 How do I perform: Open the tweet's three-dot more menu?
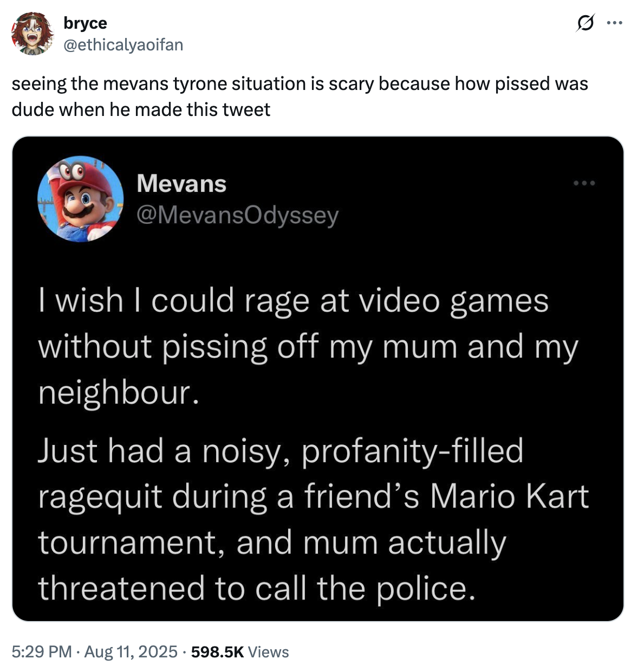point(614,23)
